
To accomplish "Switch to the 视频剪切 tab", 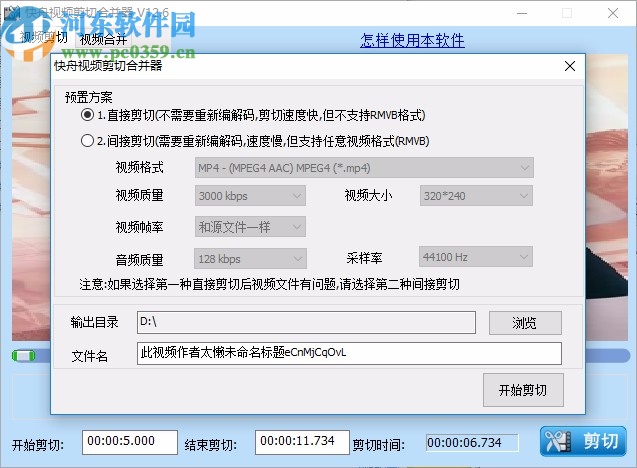I will [43, 38].
